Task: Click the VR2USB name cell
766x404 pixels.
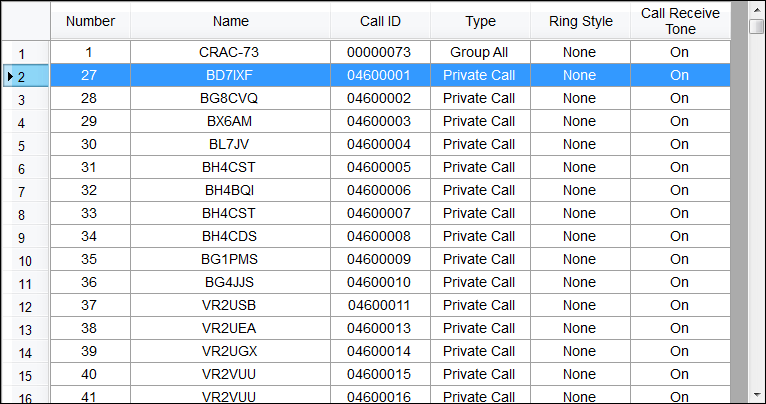Action: [230, 305]
